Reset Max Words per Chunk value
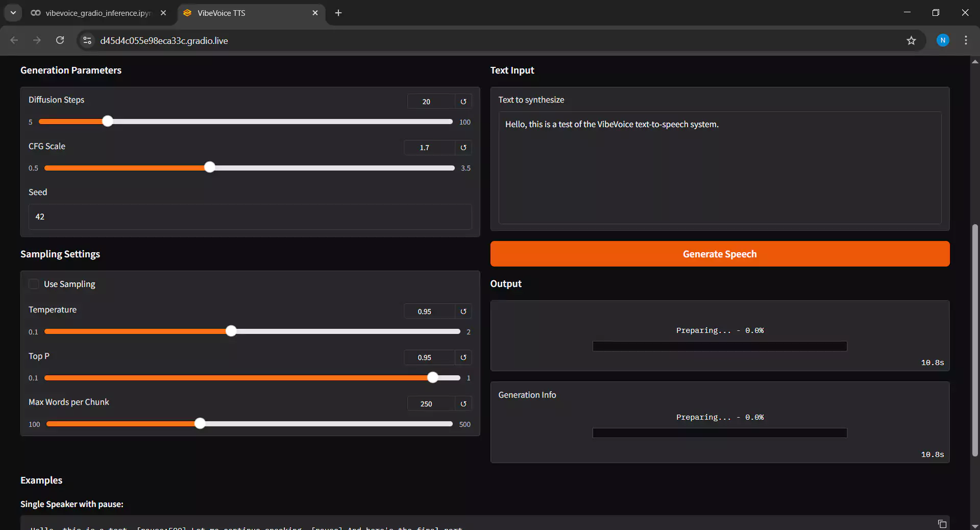980x530 pixels. [x=463, y=404]
